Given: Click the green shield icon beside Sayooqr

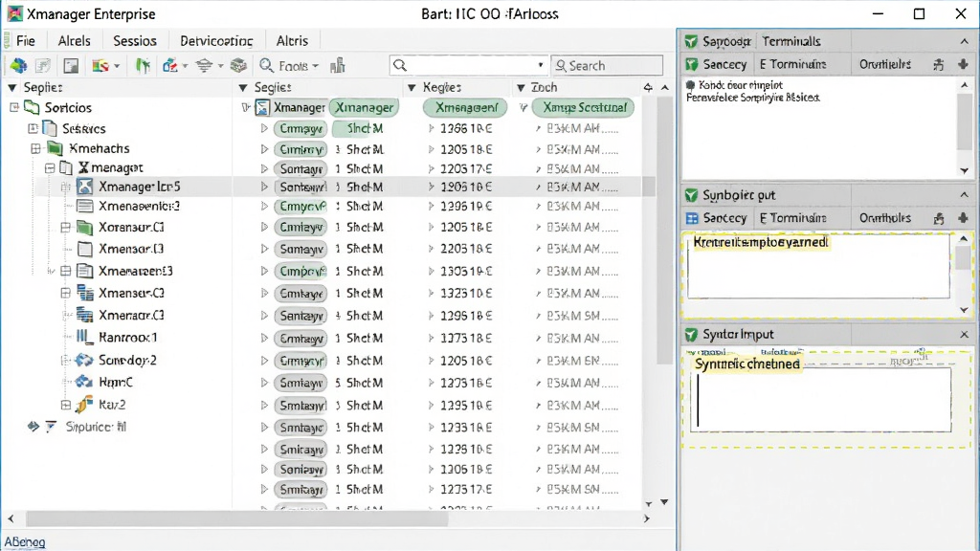Looking at the screenshot, I should click(x=691, y=41).
